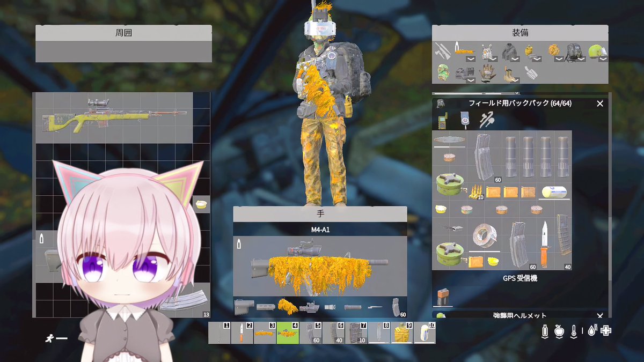Select the tactical gloves equipment icon
The width and height of the screenshot is (644, 362).
pyautogui.click(x=487, y=73)
